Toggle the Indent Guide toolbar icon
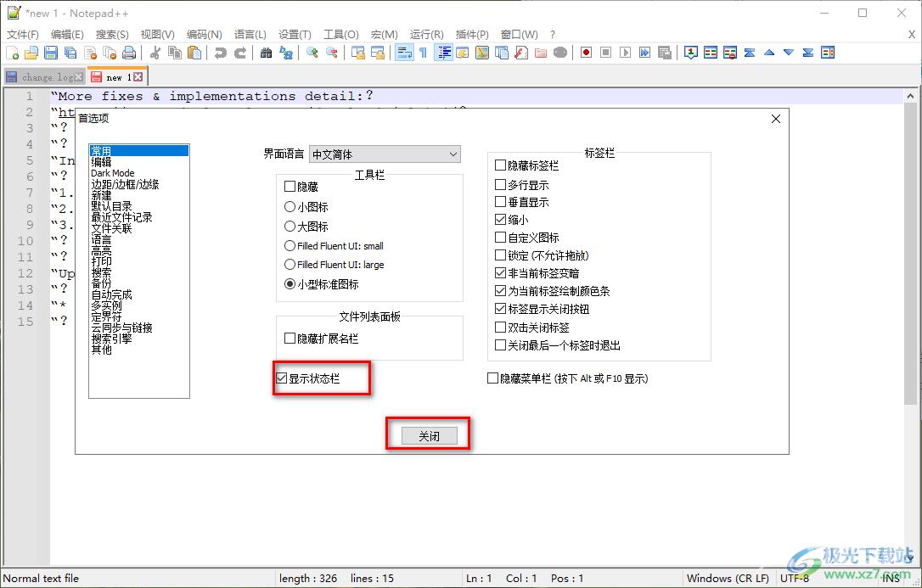The height and width of the screenshot is (588, 922). tap(443, 53)
